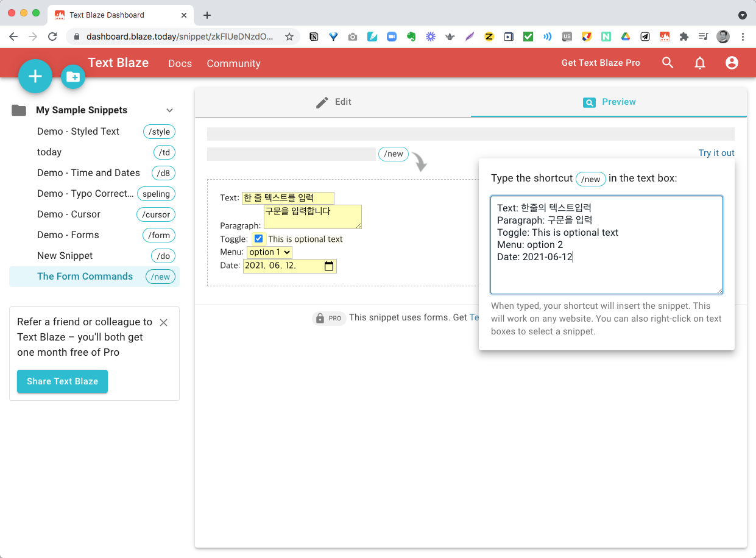Click the Chrome profile avatar

click(723, 37)
